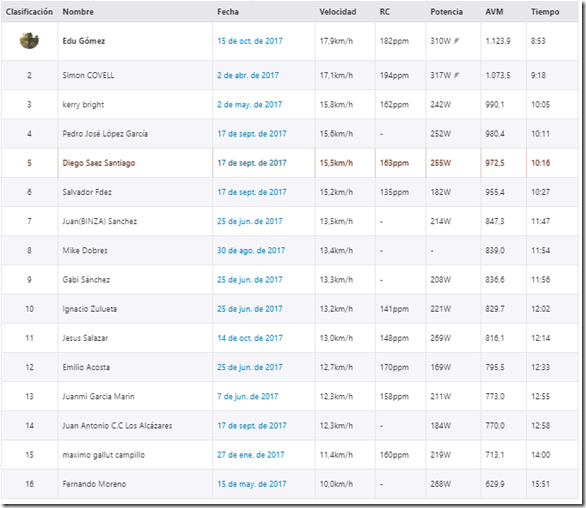Open Mike Dobres' 30 de ago. activity

pos(251,250)
